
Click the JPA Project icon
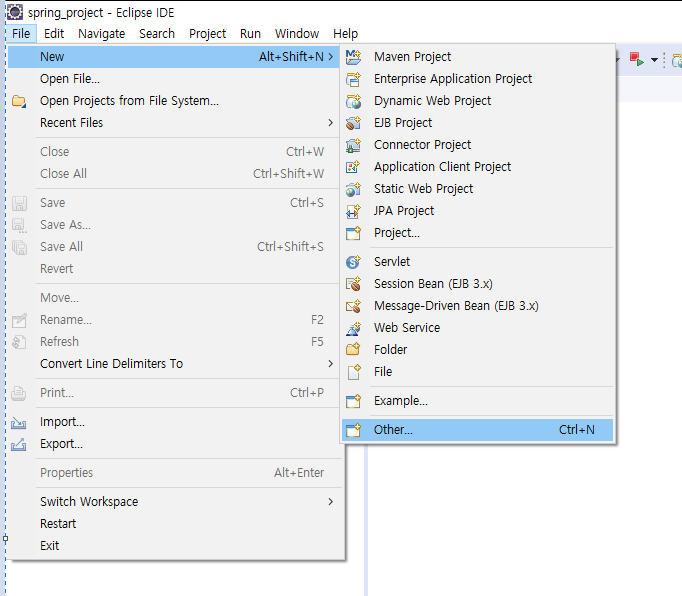(x=353, y=211)
